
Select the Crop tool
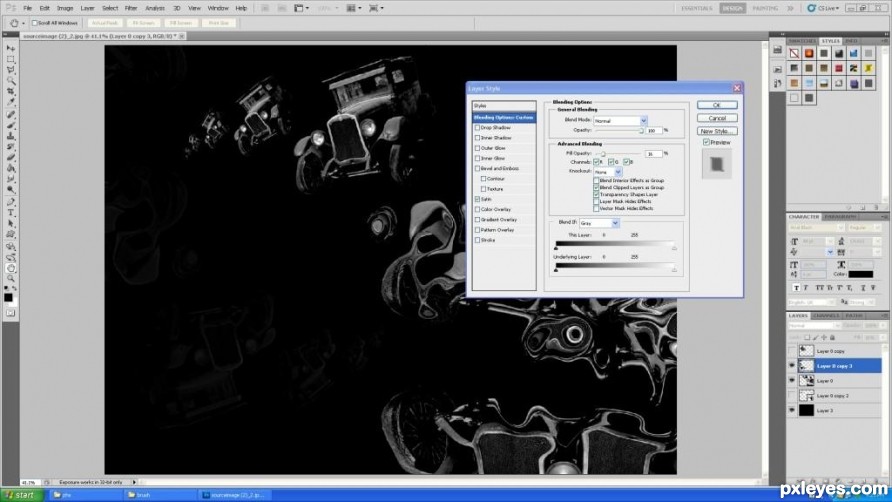11,92
